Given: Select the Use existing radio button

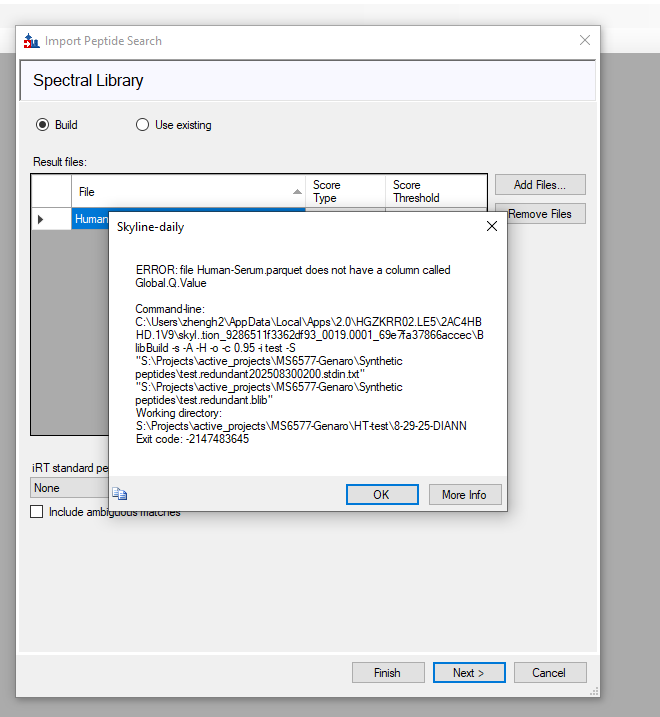Looking at the screenshot, I should point(142,125).
